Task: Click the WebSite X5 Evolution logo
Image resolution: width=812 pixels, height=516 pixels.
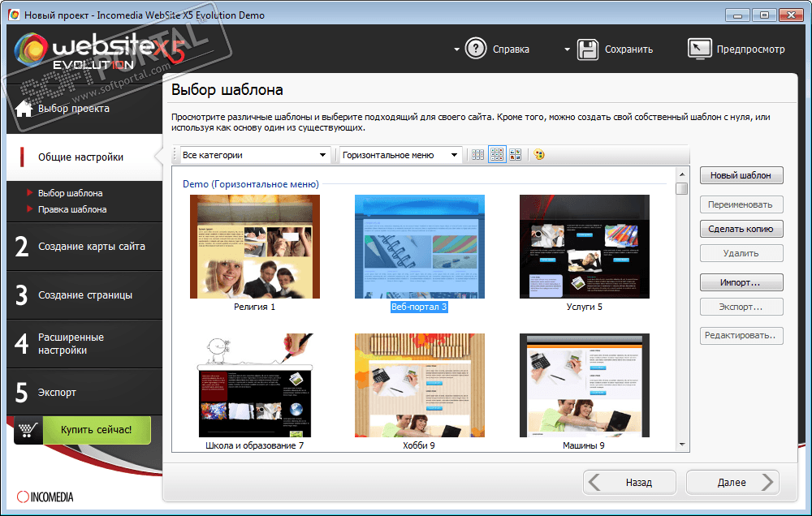Action: pyautogui.click(x=98, y=52)
